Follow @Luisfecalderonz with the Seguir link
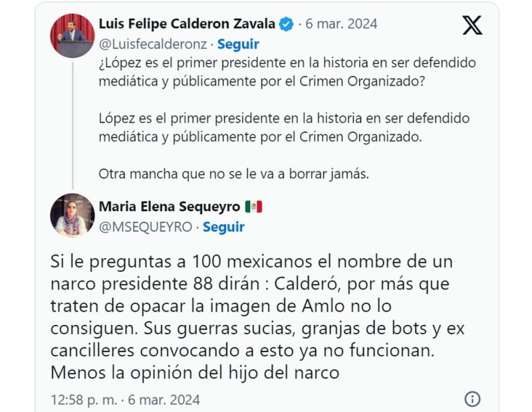This screenshot has width=532, height=412. pyautogui.click(x=238, y=44)
